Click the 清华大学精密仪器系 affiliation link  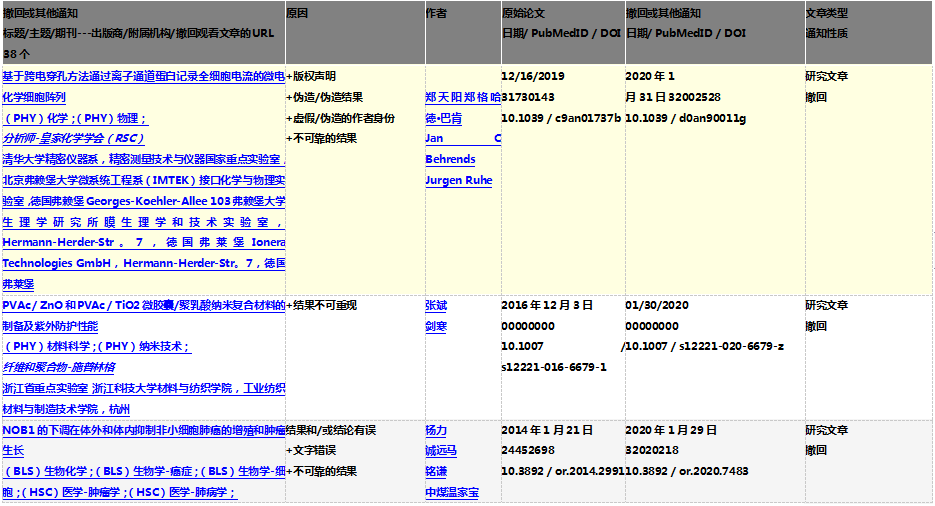143,159
